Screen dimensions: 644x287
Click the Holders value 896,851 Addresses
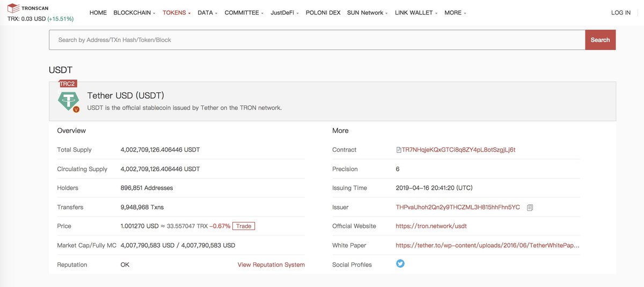coord(147,188)
